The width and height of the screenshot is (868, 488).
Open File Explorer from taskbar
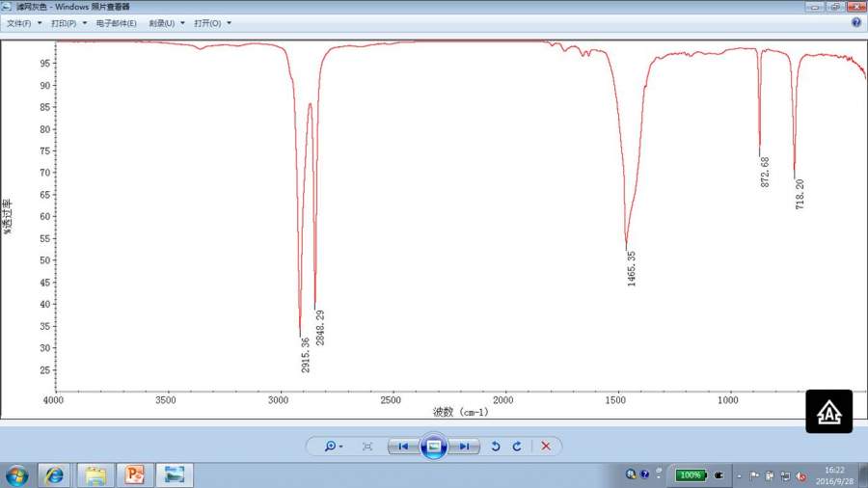tap(95, 475)
